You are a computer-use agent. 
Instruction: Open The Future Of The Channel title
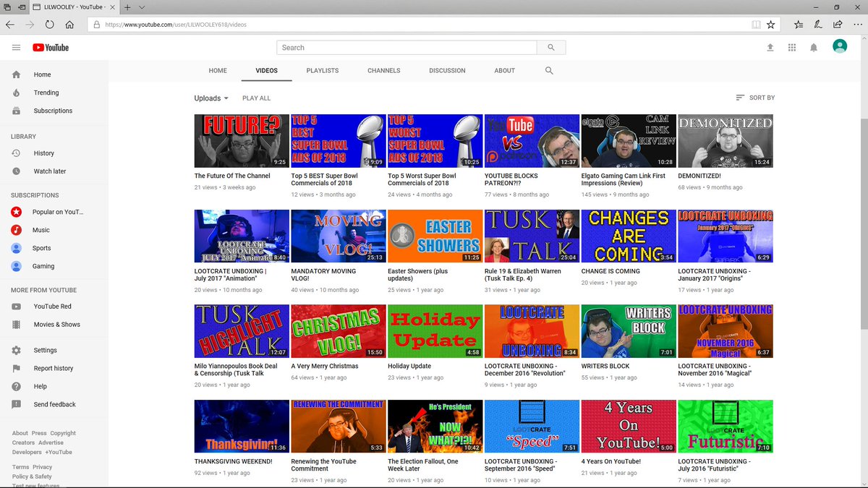[x=232, y=176]
